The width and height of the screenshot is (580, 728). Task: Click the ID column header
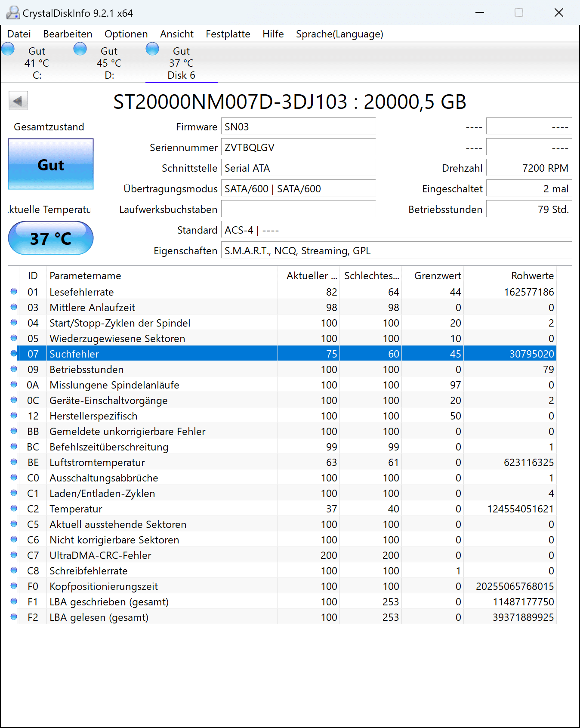33,276
